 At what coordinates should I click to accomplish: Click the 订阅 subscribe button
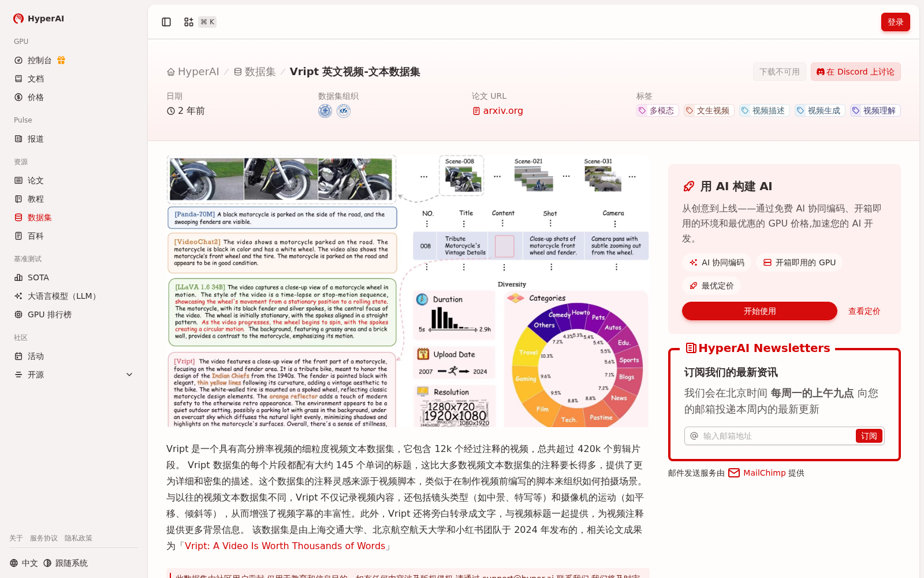point(869,436)
